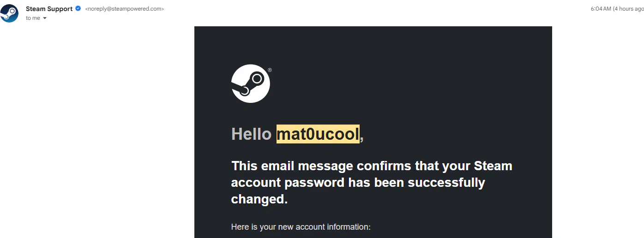Click the word "changed." ending the heading
644x238 pixels.
point(259,199)
